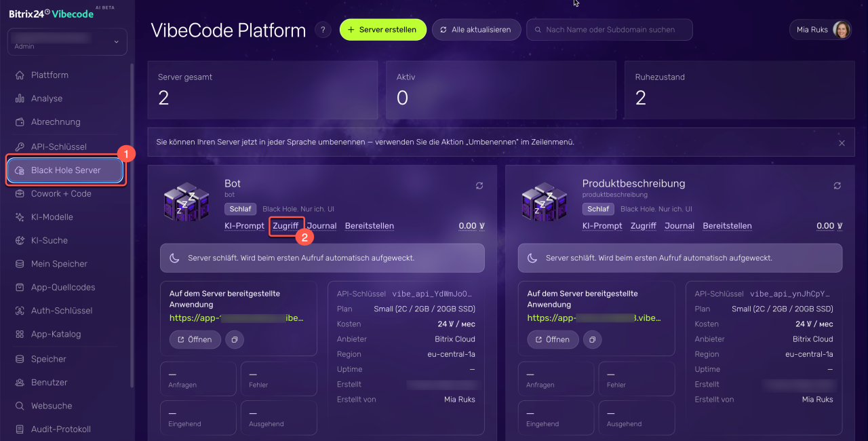Refresh the Produktbeschreibung server card
The height and width of the screenshot is (441, 868).
pos(837,185)
